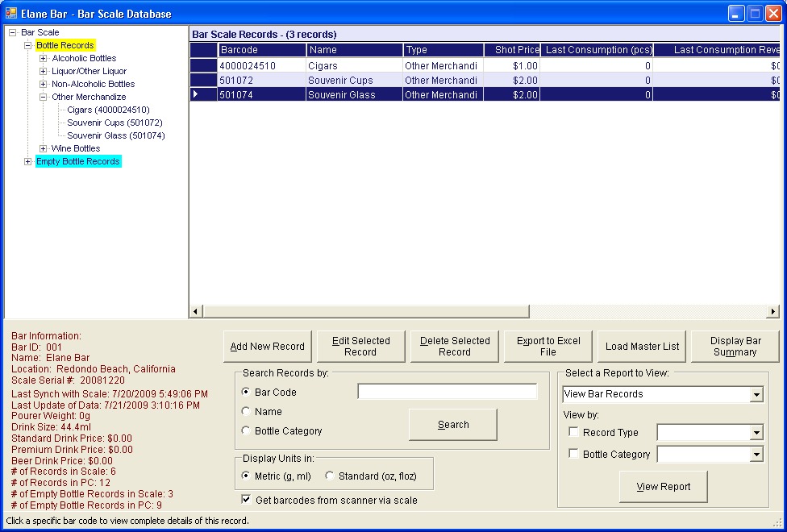Click the application icon in the title bar
The image size is (787, 532).
click(x=11, y=13)
